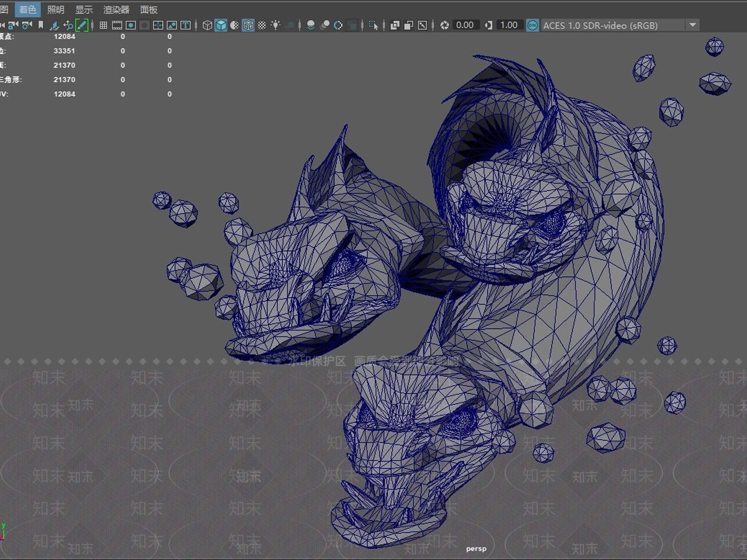Switch to wireframe display mode
The image size is (747, 560).
(x=207, y=25)
